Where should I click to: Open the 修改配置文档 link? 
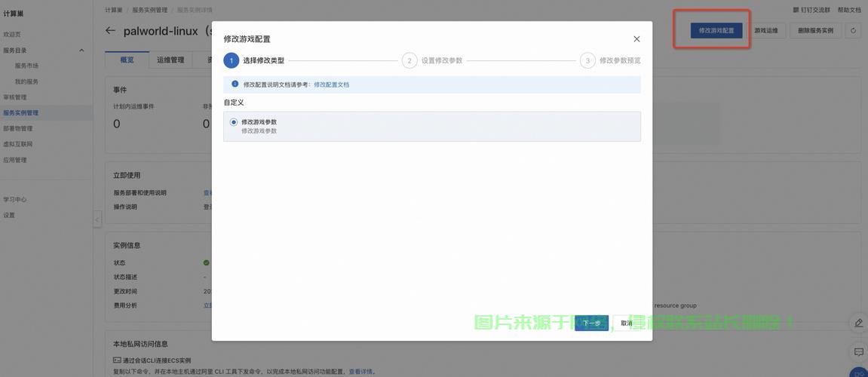(x=332, y=84)
